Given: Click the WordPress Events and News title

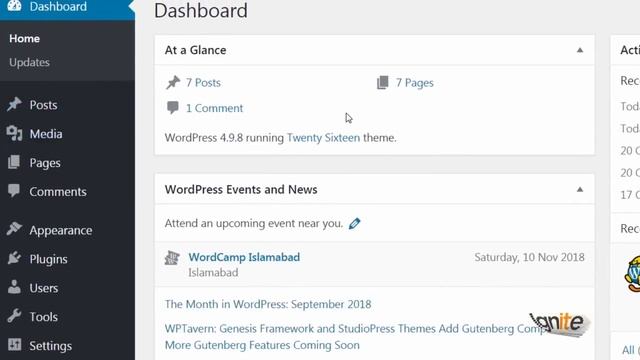Looking at the screenshot, I should [x=241, y=189].
